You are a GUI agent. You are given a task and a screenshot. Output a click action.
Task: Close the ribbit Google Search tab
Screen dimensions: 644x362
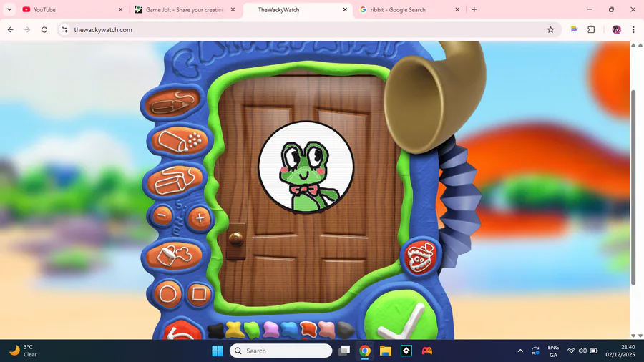[x=457, y=9]
